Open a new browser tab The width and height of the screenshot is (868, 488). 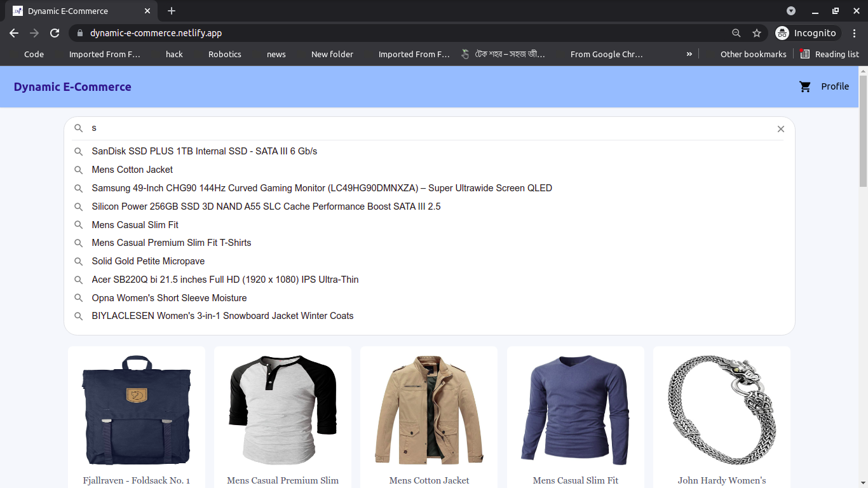172,11
